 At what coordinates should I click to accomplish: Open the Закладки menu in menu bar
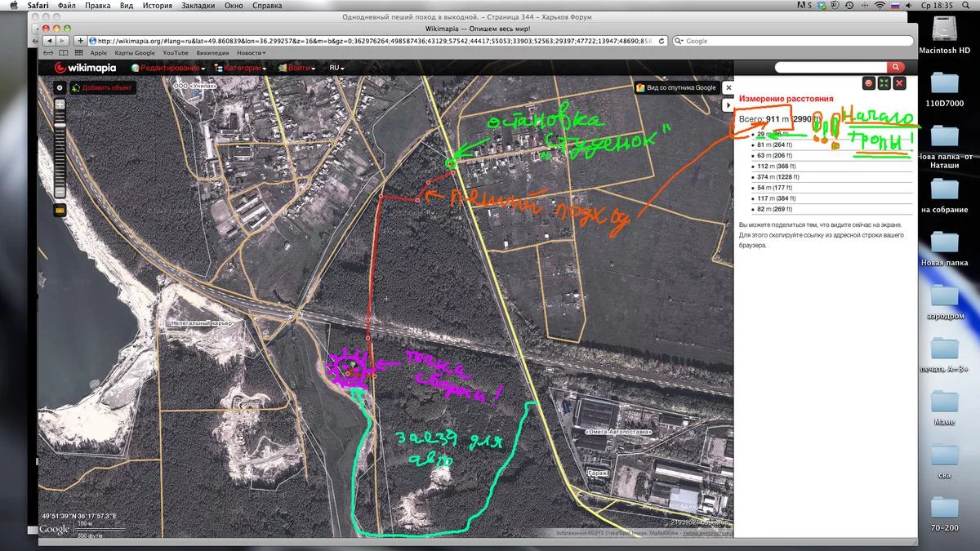coord(199,6)
